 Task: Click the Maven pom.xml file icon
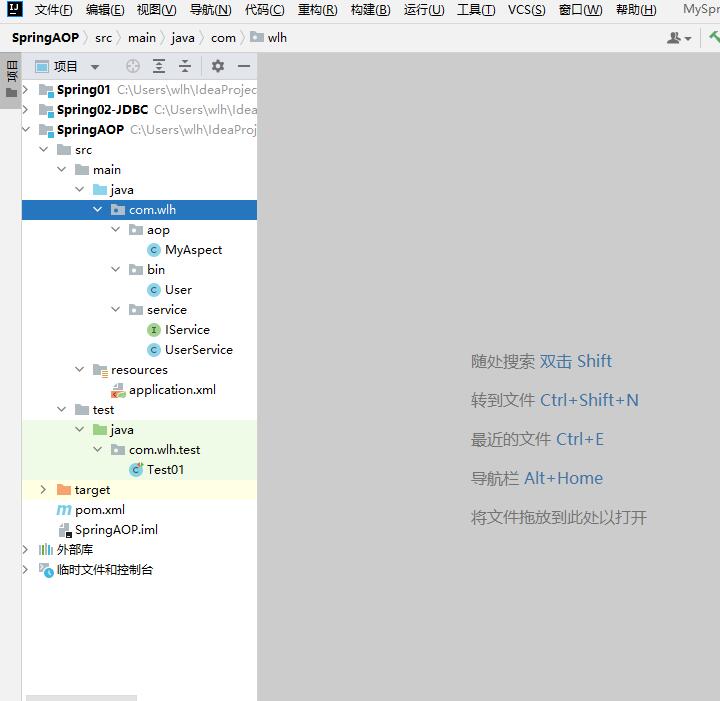click(63, 510)
